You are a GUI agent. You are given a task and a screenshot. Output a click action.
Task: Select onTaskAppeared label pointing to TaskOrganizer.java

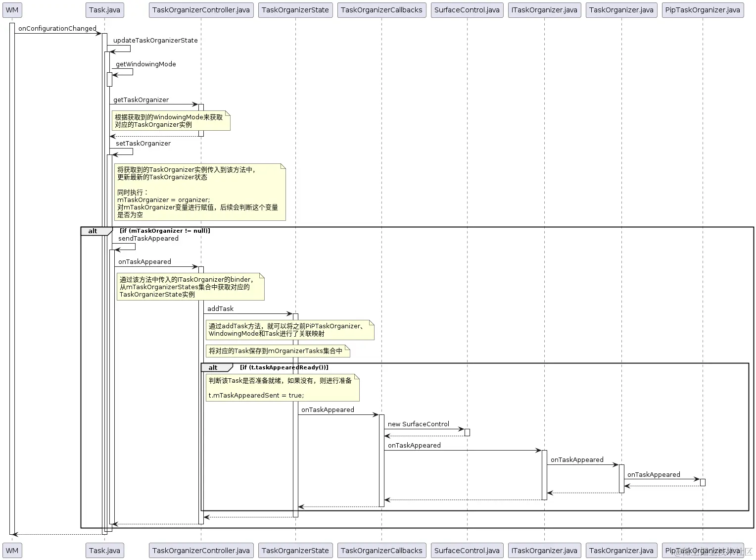click(577, 460)
